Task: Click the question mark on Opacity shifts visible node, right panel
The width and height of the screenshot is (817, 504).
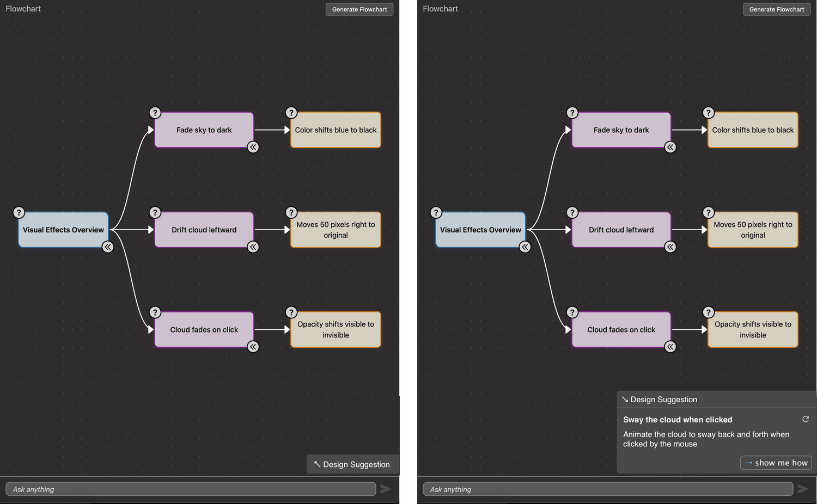Action: [709, 312]
